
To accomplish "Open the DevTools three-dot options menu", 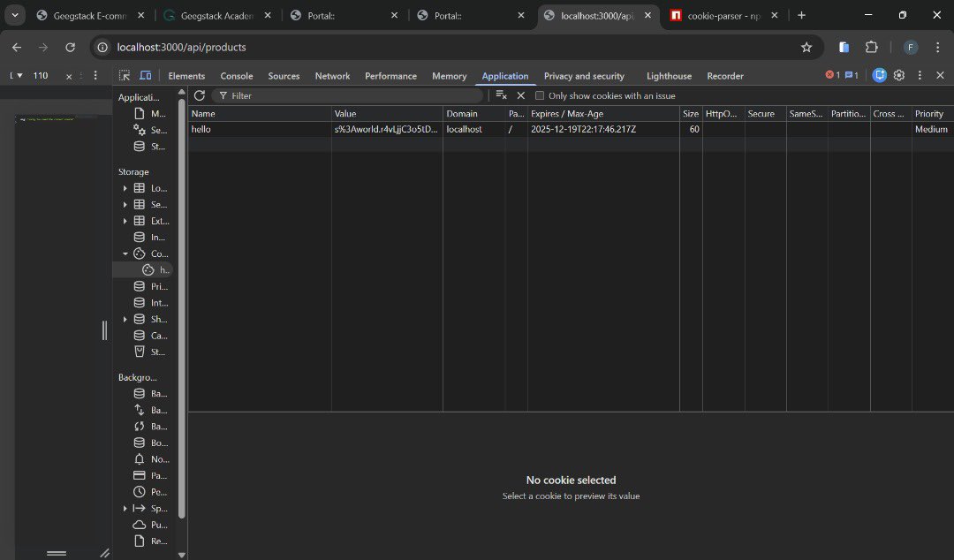I will pyautogui.click(x=920, y=75).
